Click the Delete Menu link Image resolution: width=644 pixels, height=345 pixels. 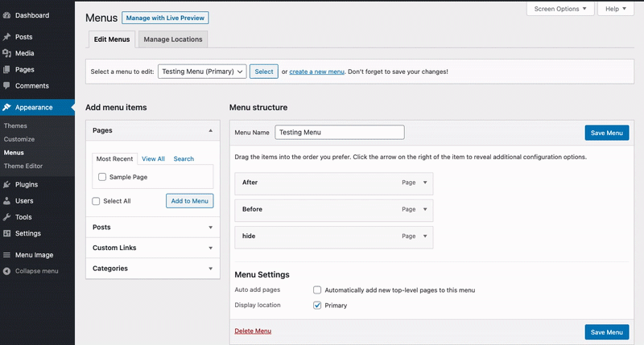click(x=253, y=331)
